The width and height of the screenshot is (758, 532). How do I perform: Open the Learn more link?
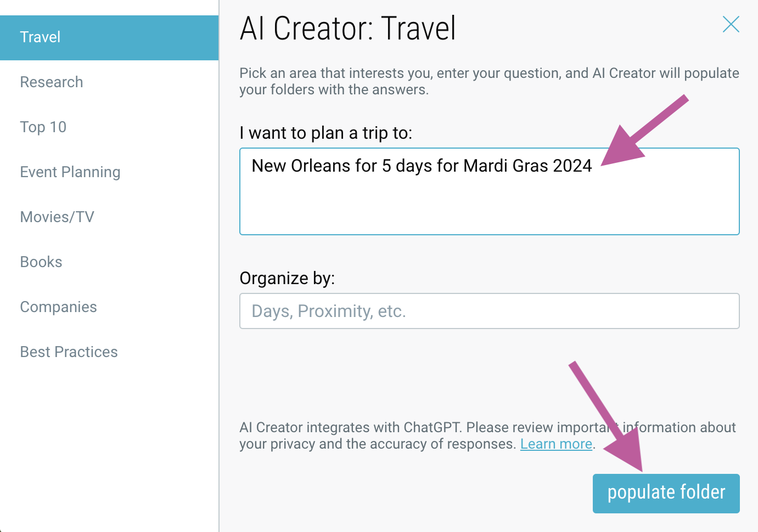click(556, 444)
